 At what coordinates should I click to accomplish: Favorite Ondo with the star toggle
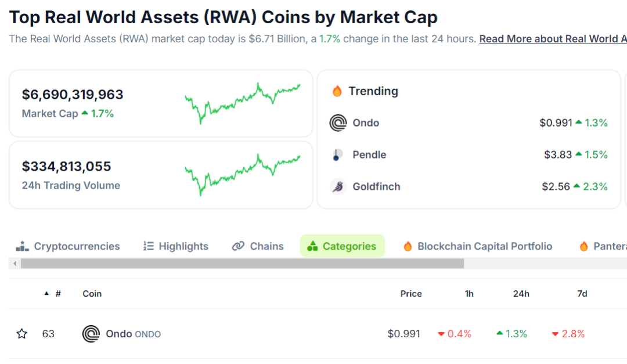click(22, 334)
